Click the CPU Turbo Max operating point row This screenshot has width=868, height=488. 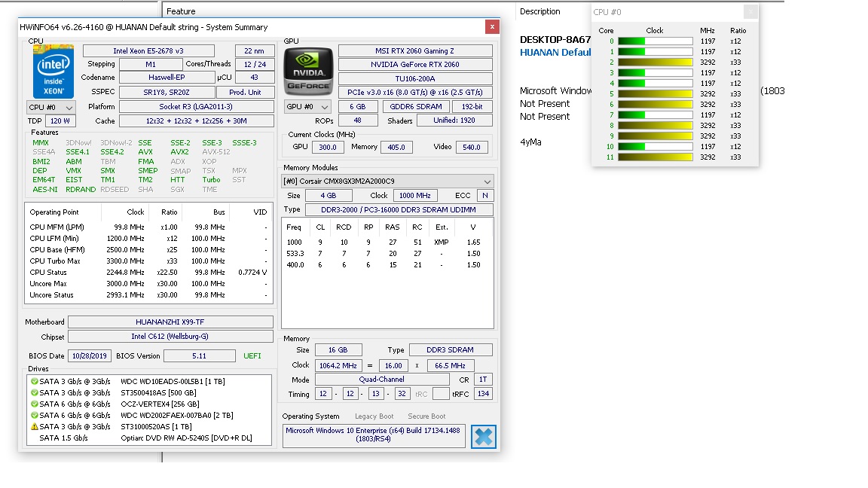tap(149, 261)
